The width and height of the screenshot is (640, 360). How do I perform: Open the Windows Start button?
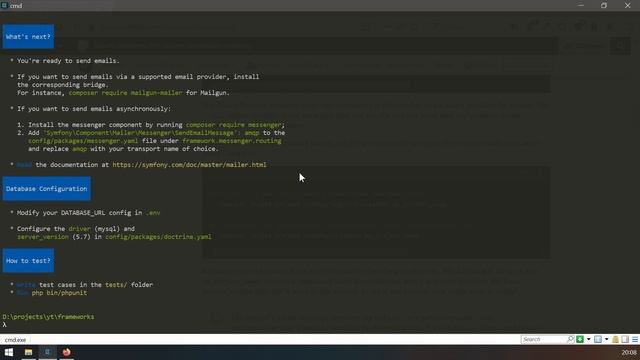[x=9, y=352]
